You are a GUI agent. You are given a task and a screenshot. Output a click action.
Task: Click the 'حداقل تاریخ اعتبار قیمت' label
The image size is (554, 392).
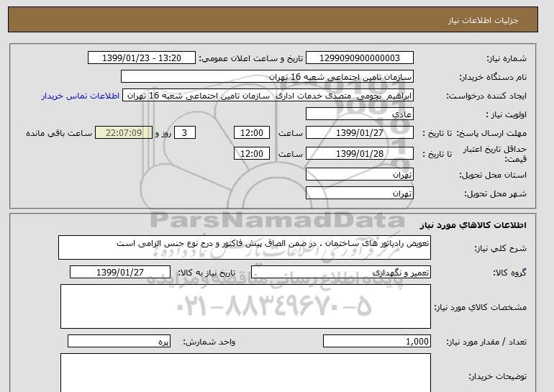coord(495,154)
